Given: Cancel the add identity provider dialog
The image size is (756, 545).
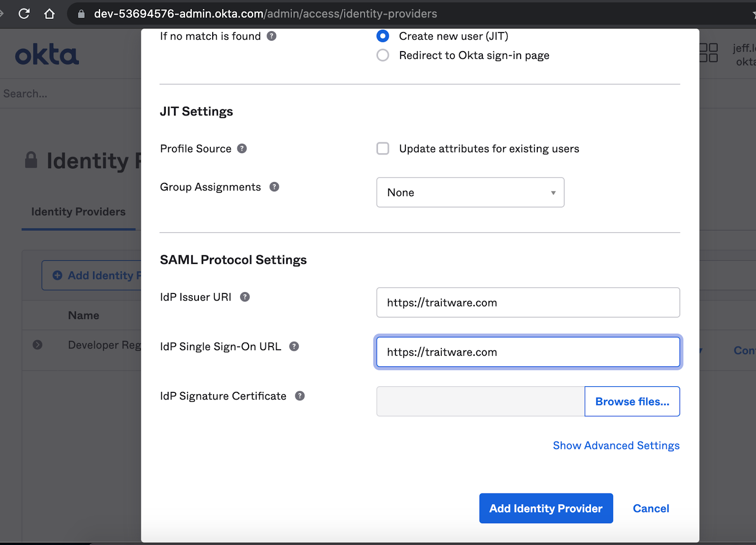Looking at the screenshot, I should click(651, 509).
